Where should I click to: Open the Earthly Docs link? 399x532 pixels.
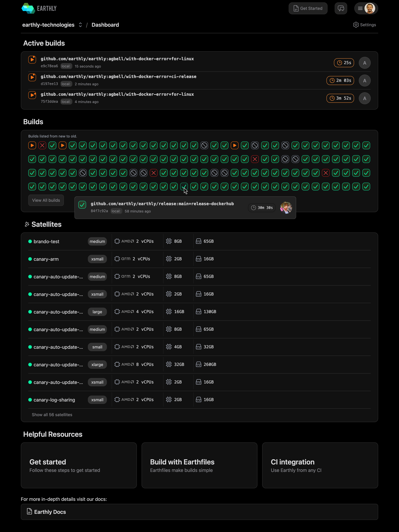coord(50,512)
